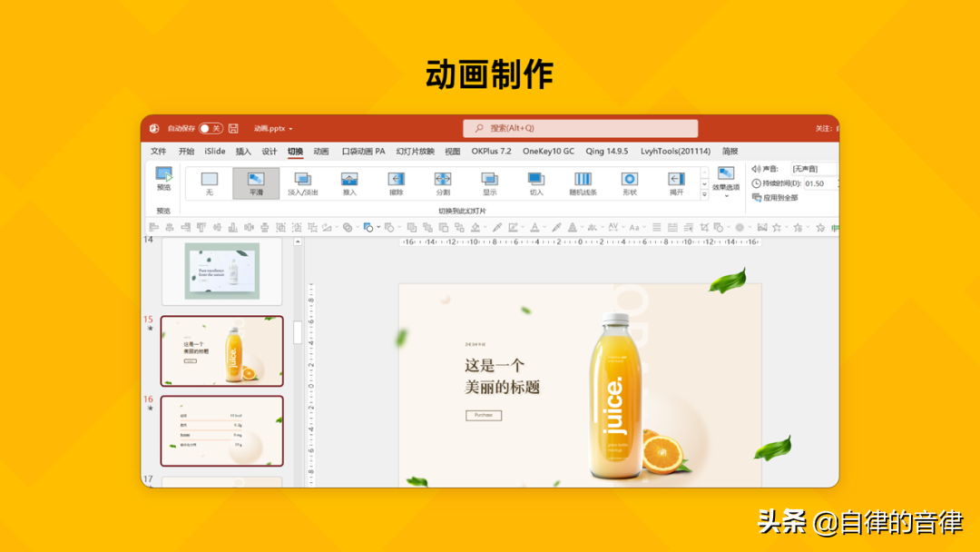
Task: Select the 平滑 (morph) transition
Action: tap(256, 183)
